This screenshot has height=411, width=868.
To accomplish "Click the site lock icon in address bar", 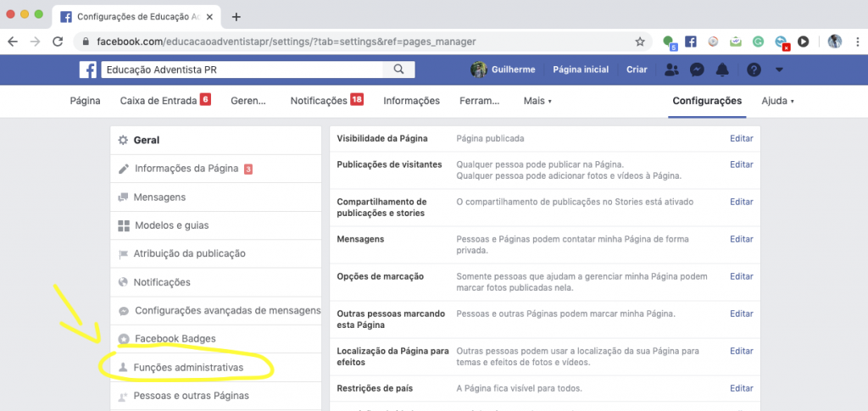I will coord(86,42).
